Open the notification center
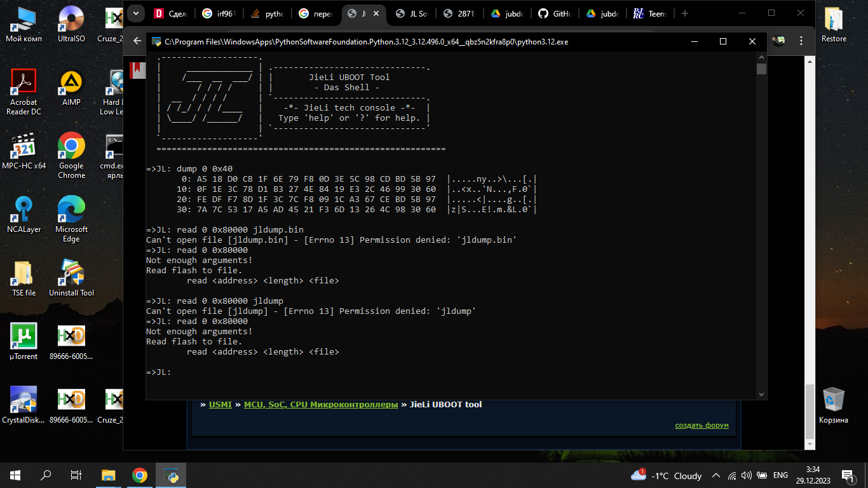The image size is (868, 488). pos(848,475)
